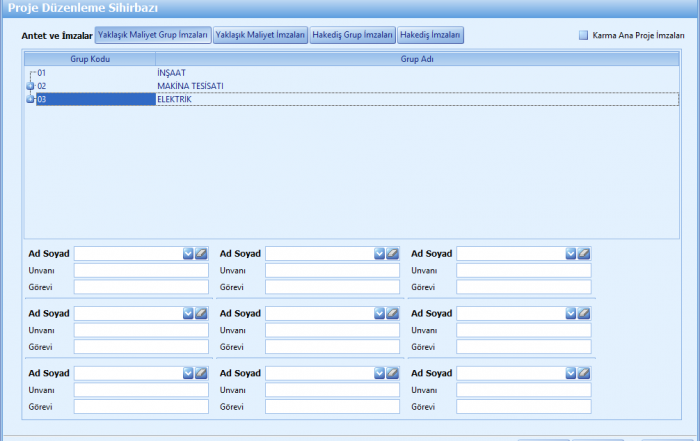Hit the eraser icon in bottom-left signature block

point(202,373)
